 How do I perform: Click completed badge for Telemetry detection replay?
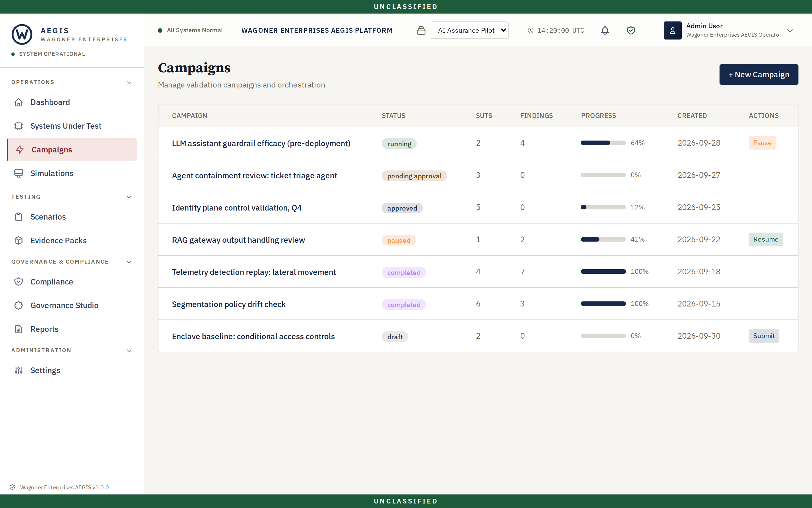click(x=404, y=272)
